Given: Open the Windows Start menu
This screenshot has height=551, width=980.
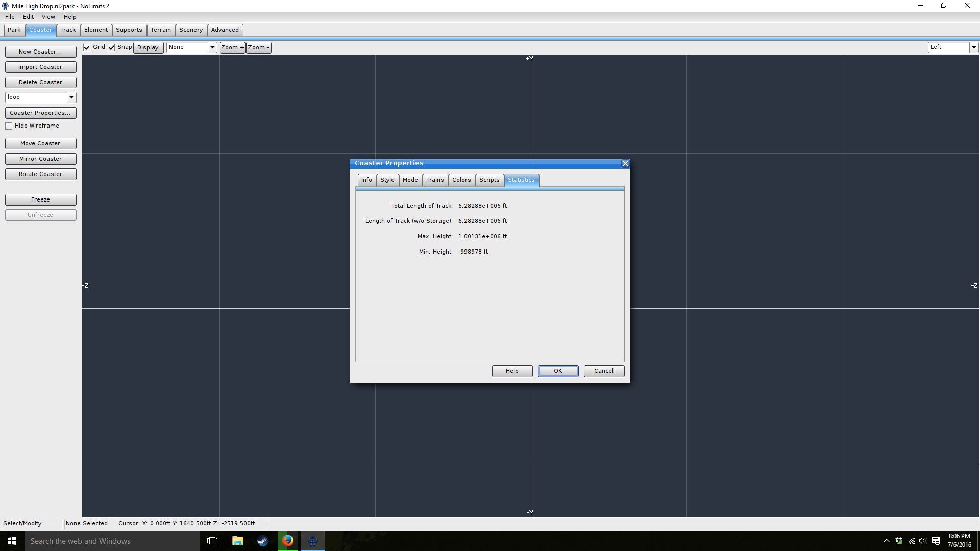Looking at the screenshot, I should 12,541.
